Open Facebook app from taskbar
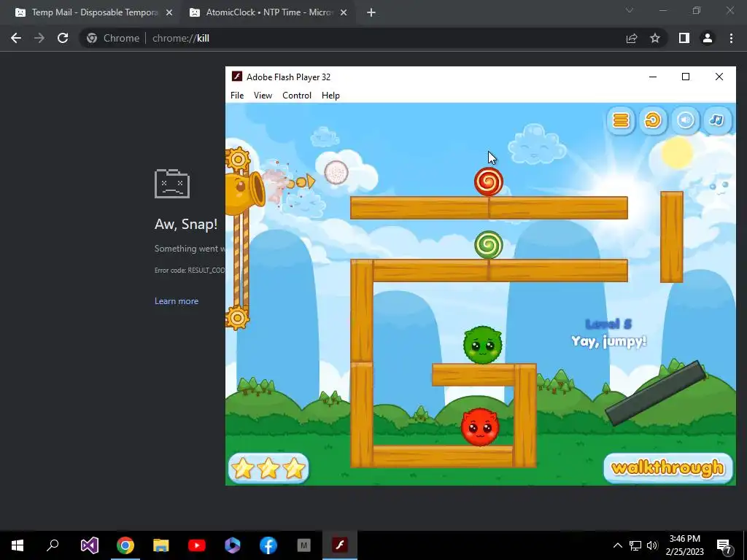The image size is (747, 560). (268, 545)
